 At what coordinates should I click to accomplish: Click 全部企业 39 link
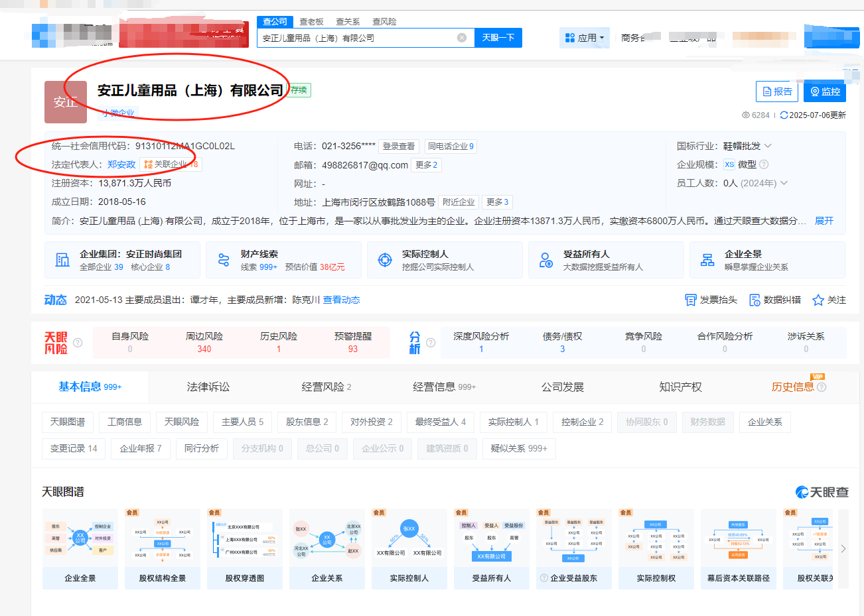[x=102, y=267]
